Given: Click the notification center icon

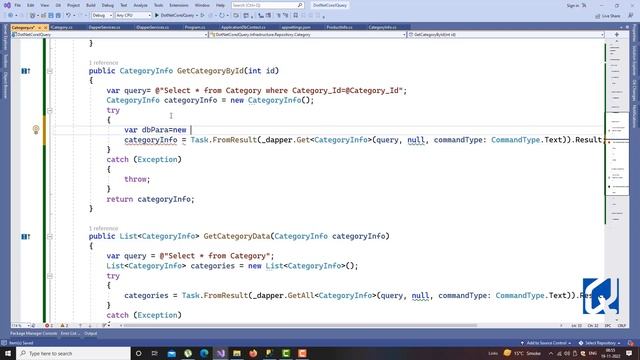Looking at the screenshot, I should [629, 353].
